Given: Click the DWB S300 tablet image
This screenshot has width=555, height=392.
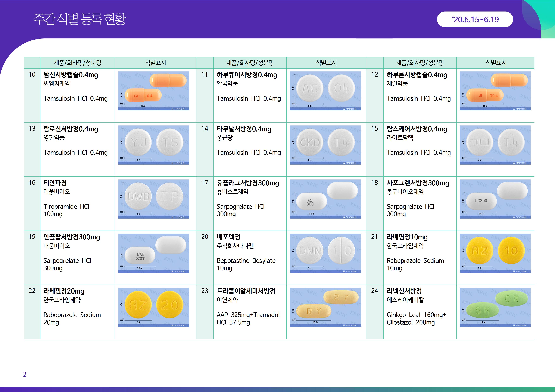Looking at the screenshot, I should (x=153, y=253).
